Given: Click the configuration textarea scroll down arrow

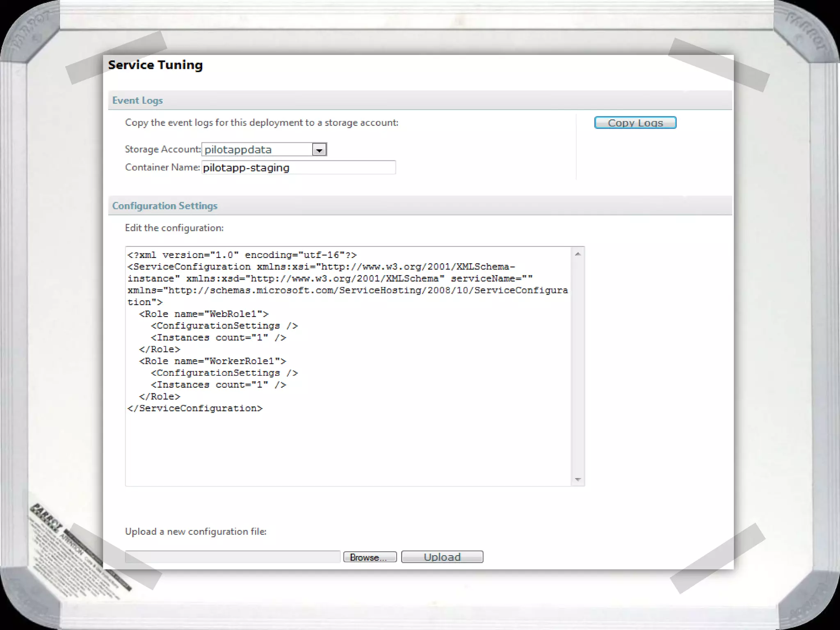Looking at the screenshot, I should (577, 479).
